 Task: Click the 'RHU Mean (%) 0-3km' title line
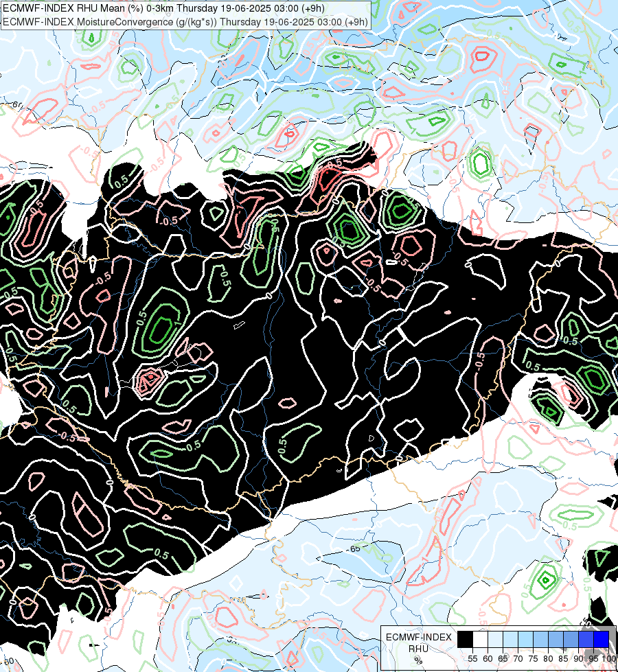(163, 8)
